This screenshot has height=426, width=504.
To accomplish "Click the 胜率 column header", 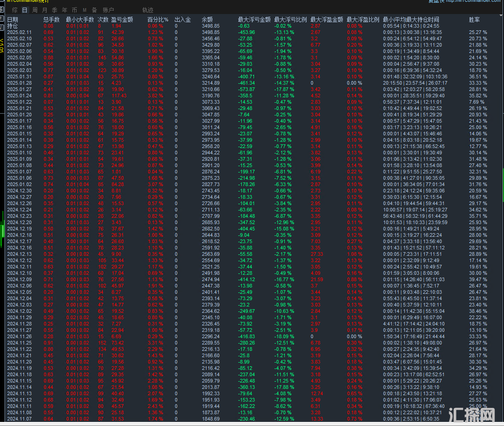I will [475, 19].
